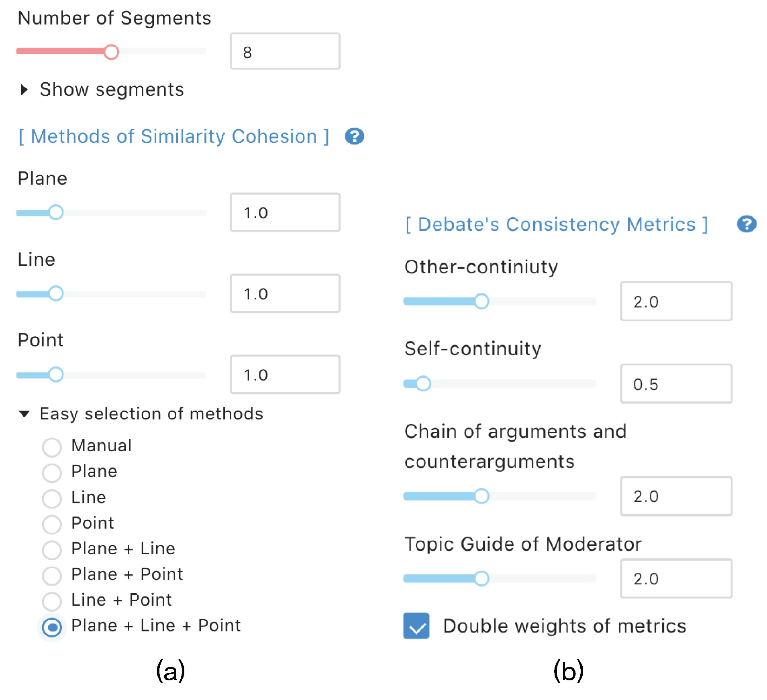Uncheck Double weights of metrics checkbox
The height and width of the screenshot is (700, 767).
coord(416,625)
